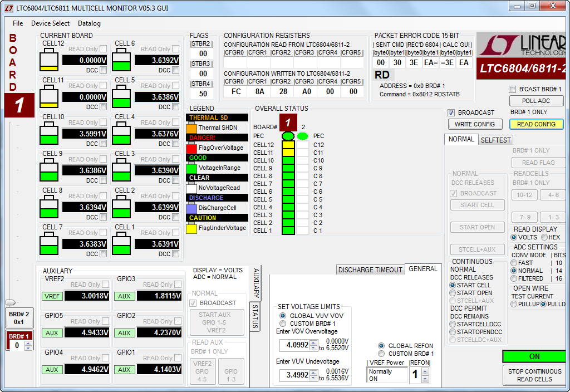This screenshot has width=570, height=392.
Task: Click the GPIO5 green AUX label
Action: click(52, 333)
